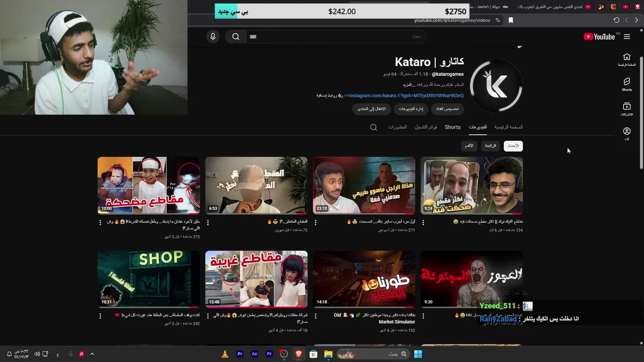The width and height of the screenshot is (644, 362).
Task: Open the 9:24 video thumbnail
Action: [472, 186]
